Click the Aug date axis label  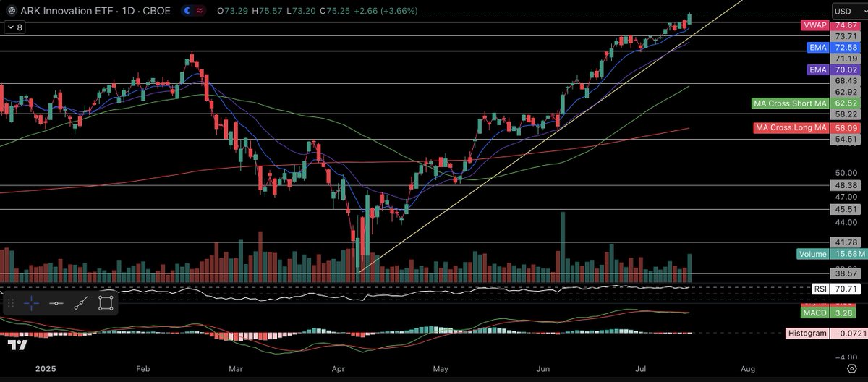tap(747, 368)
